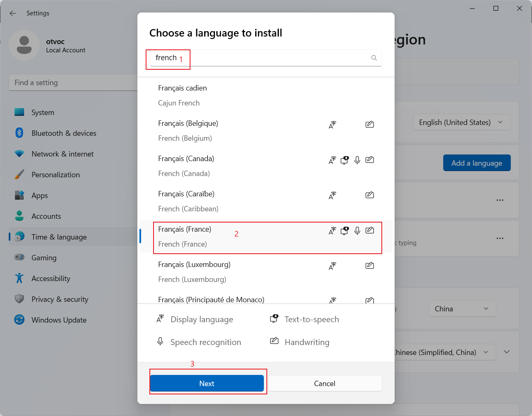
Task: Click the Handwriting legend icon
Action: [274, 341]
